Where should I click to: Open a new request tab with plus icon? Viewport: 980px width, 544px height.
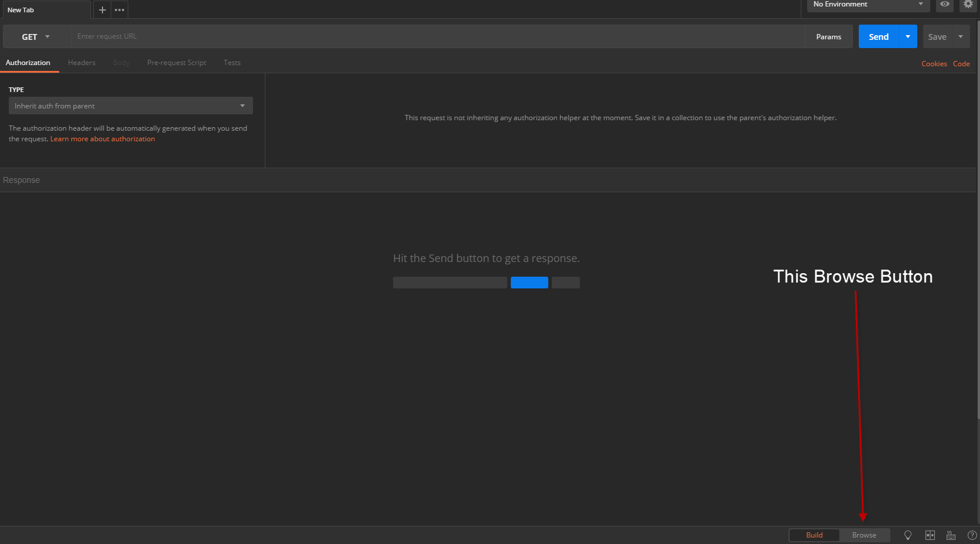(x=102, y=9)
